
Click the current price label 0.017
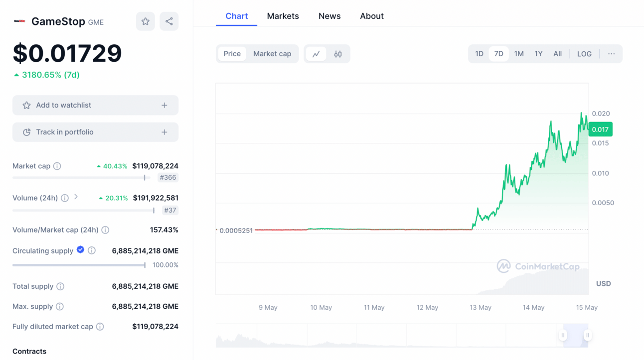tap(600, 129)
